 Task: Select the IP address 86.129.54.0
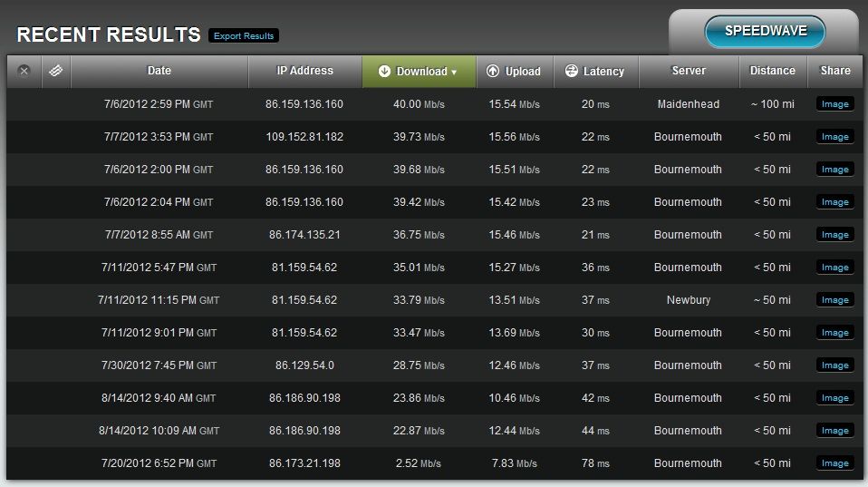pyautogui.click(x=304, y=365)
